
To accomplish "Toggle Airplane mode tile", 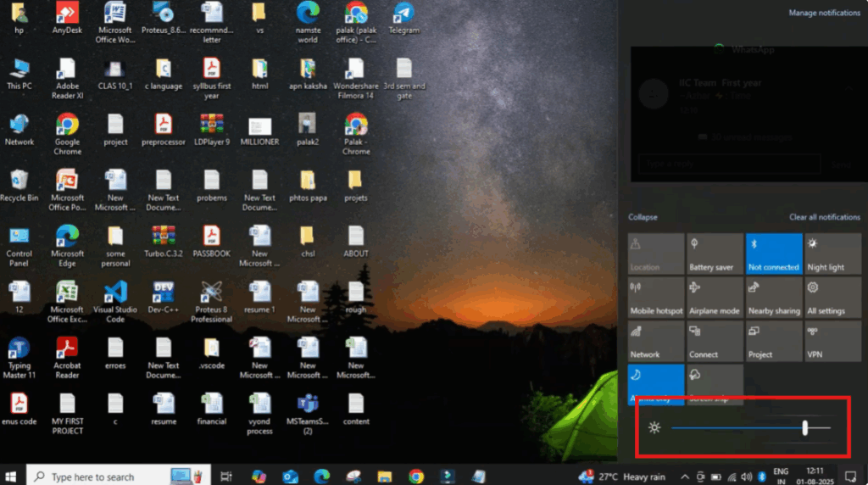I will (x=715, y=298).
